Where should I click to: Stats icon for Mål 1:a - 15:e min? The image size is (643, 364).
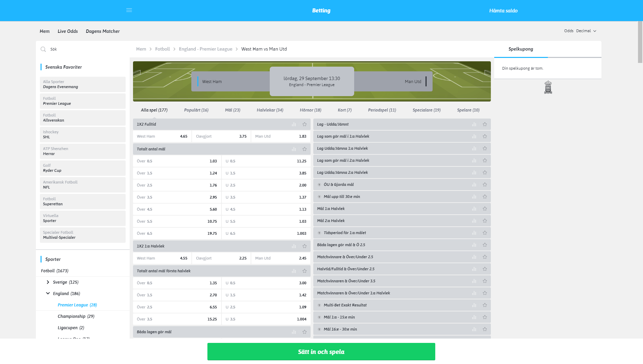click(474, 317)
